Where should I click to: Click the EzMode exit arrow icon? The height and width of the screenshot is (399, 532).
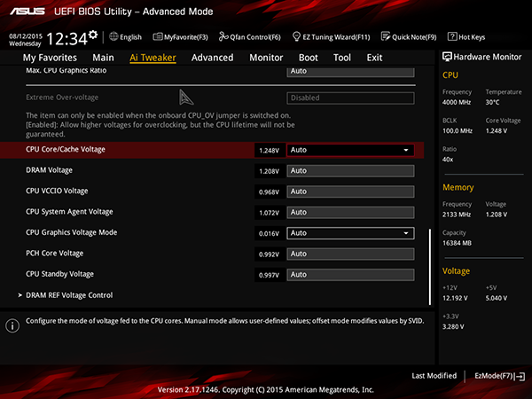pos(520,376)
